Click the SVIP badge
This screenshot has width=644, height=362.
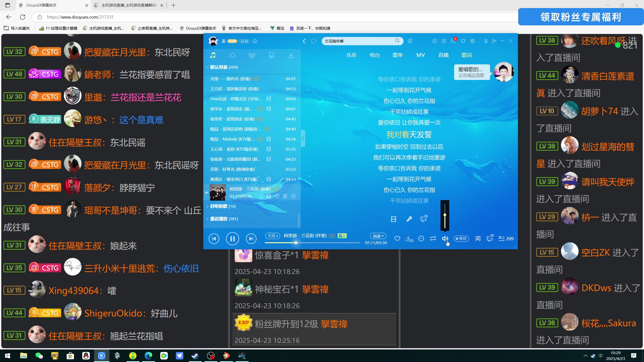(232, 41)
